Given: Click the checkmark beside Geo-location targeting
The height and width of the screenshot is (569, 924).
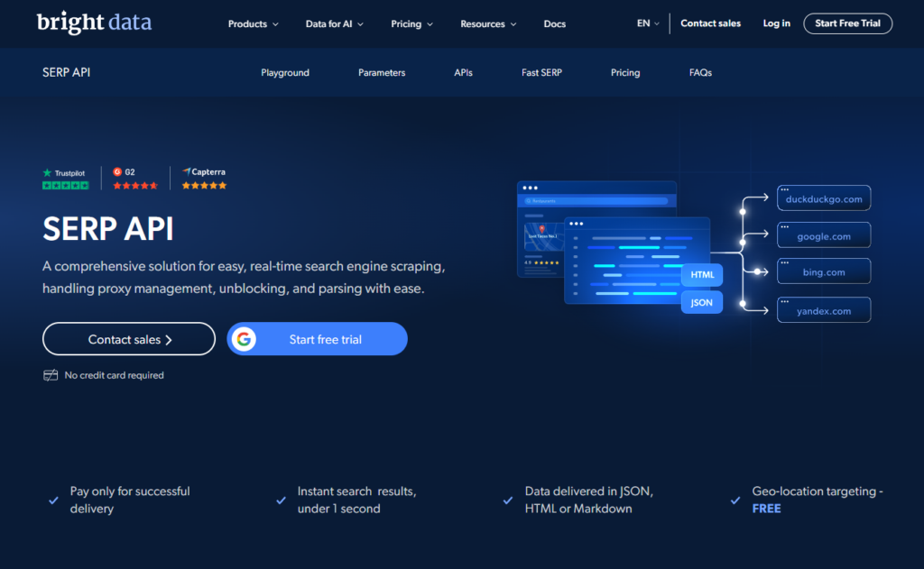Looking at the screenshot, I should click(735, 500).
